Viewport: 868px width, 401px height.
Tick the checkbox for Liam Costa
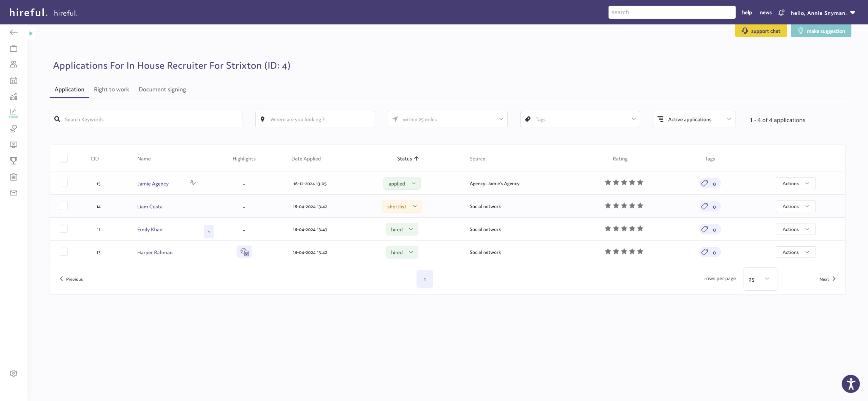pos(64,206)
